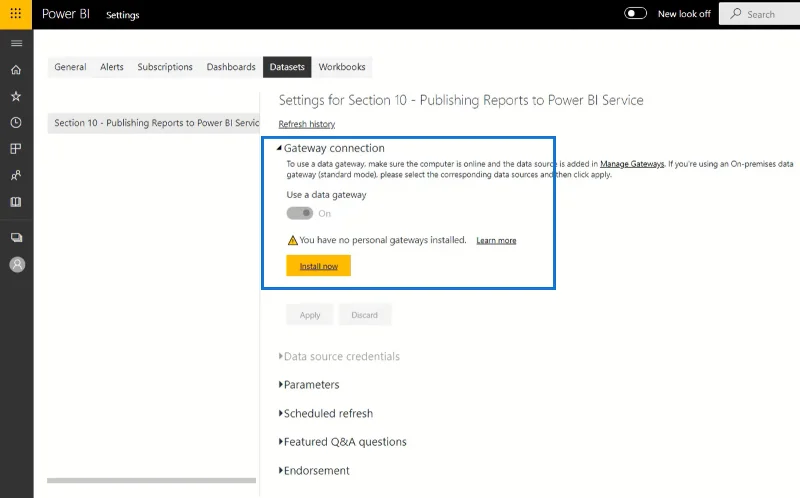This screenshot has width=800, height=498.
Task: Open Apps icon in sidebar
Action: tap(16, 149)
